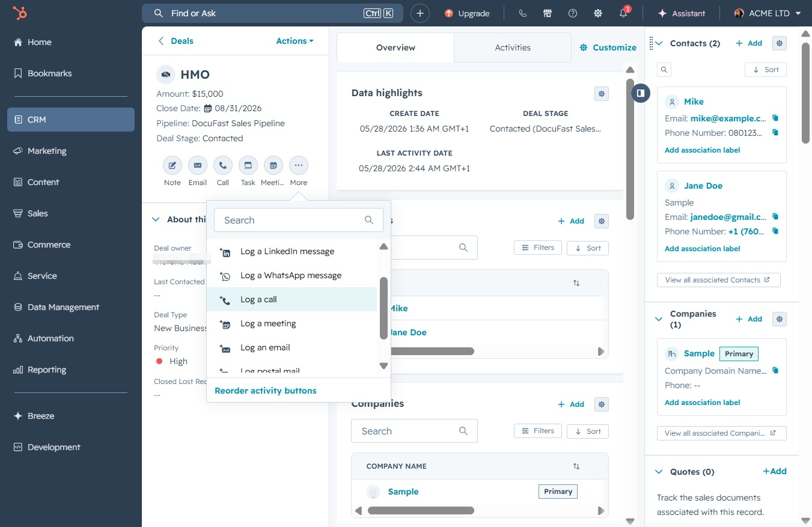Select Log a WhatsApp message
The image size is (812, 527).
click(x=292, y=275)
